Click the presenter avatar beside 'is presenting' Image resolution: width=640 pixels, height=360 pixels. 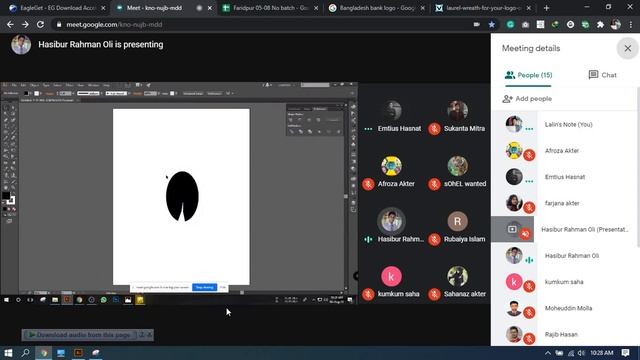(x=21, y=44)
